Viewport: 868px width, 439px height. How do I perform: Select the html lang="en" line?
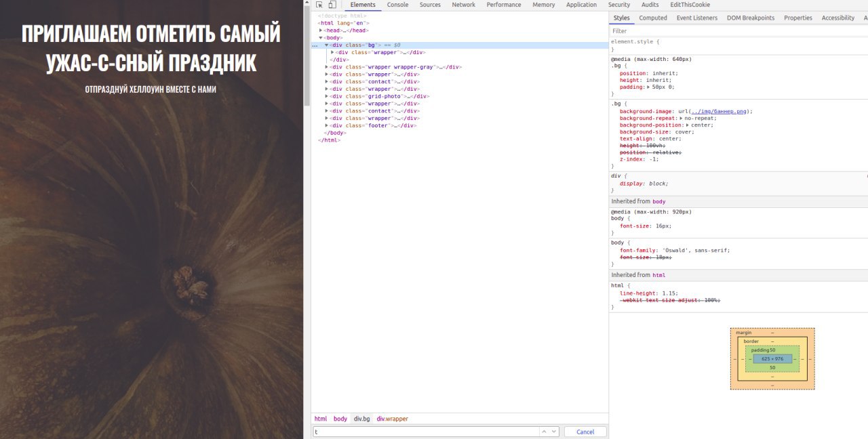pos(344,23)
